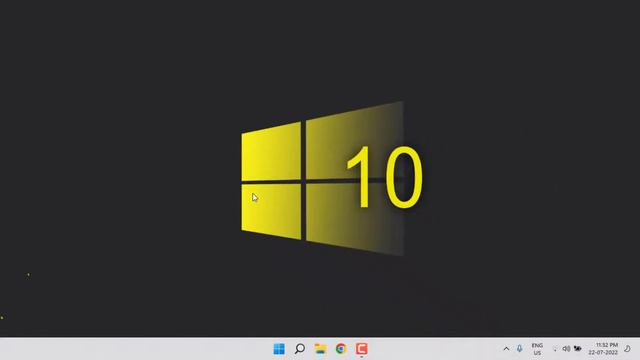Open Google Chrome from taskbar
Viewport: 640px width, 360px height.
pos(341,349)
